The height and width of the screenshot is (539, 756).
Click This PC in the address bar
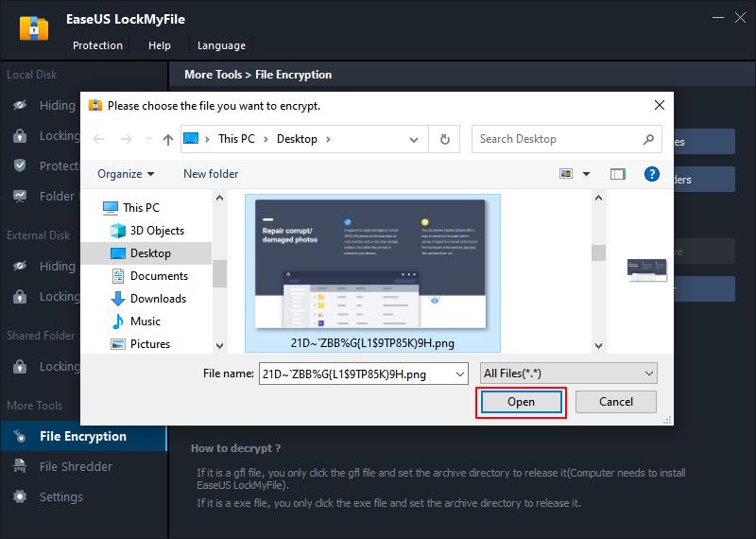[236, 139]
